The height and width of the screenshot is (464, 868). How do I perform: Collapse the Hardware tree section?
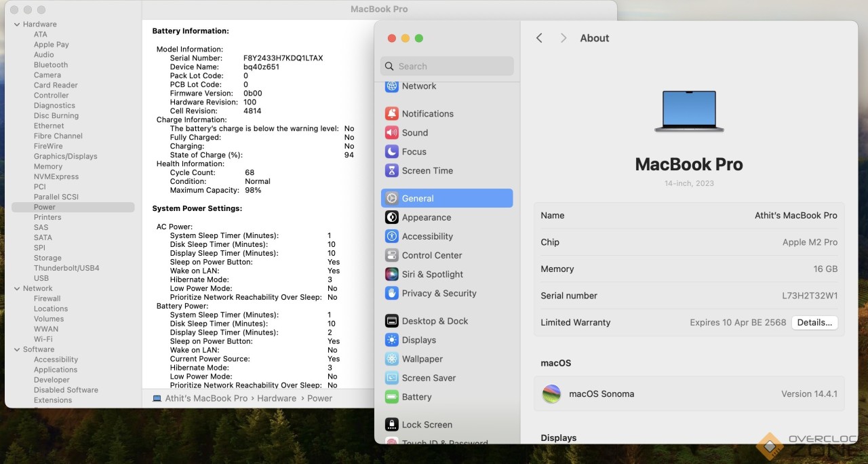(x=16, y=24)
